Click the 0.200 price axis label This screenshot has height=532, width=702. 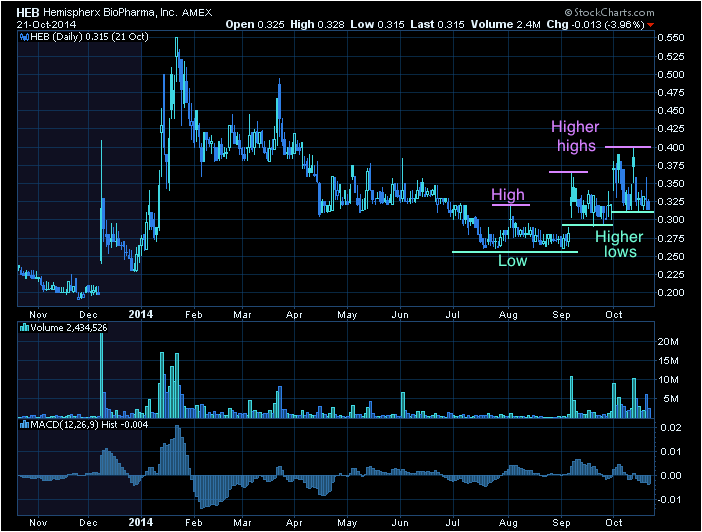[x=671, y=292]
